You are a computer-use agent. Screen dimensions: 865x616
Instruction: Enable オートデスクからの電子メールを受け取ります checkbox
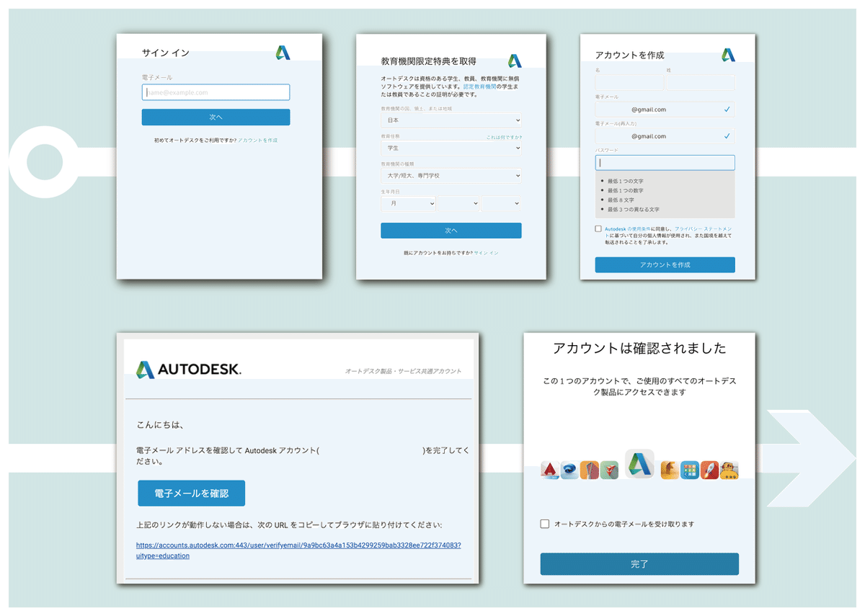point(545,524)
